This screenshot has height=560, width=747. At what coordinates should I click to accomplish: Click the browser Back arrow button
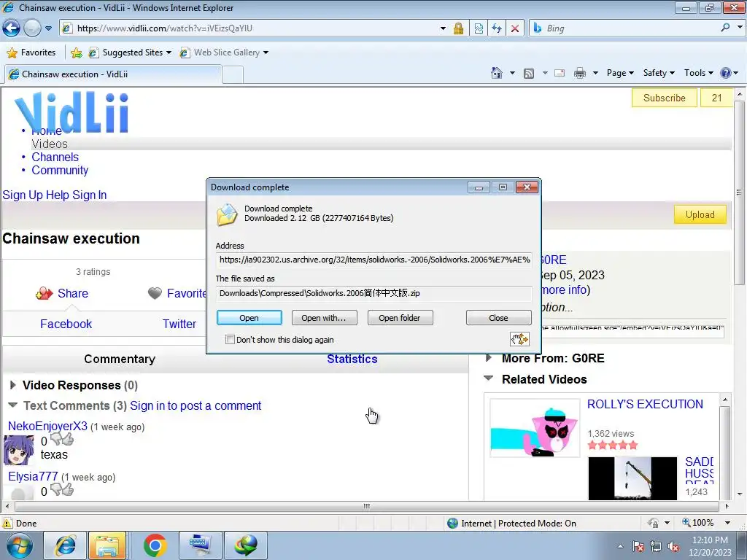pyautogui.click(x=12, y=28)
